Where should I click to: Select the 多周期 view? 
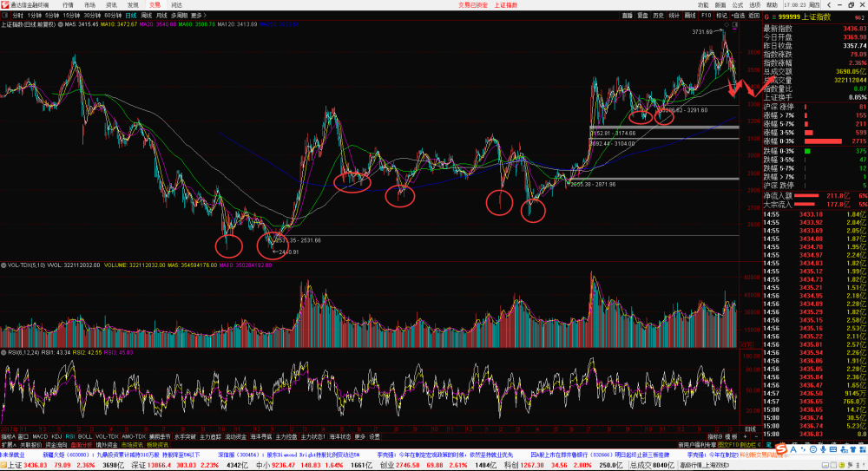pos(180,16)
